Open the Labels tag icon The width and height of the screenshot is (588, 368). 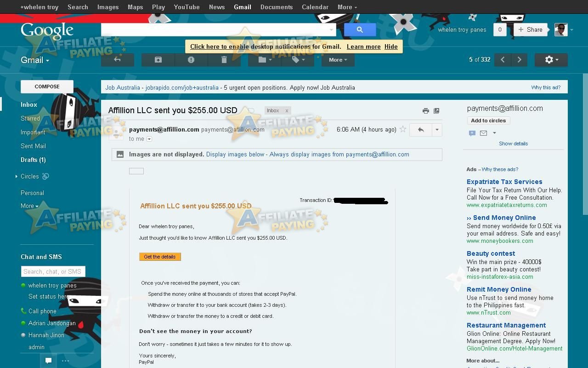point(298,60)
